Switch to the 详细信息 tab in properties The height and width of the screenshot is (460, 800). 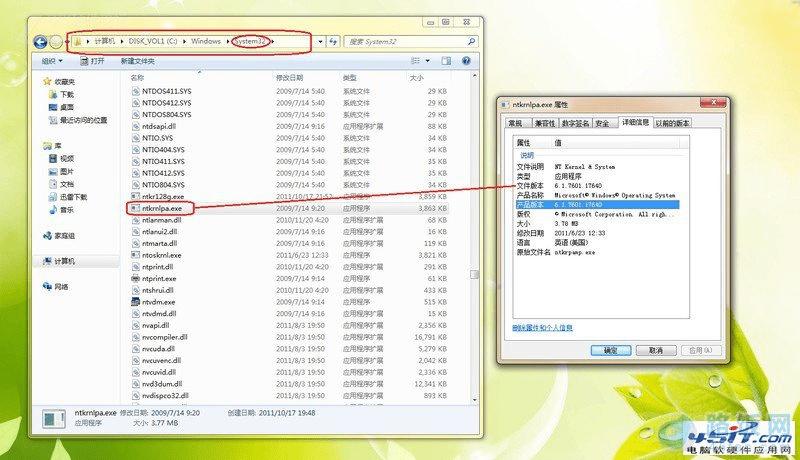point(635,122)
